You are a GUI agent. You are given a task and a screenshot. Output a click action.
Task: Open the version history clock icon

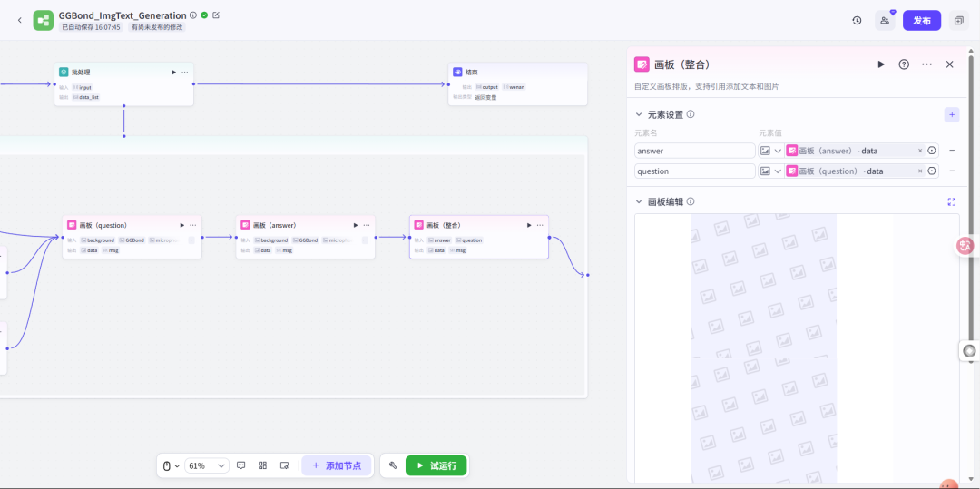pyautogui.click(x=857, y=21)
